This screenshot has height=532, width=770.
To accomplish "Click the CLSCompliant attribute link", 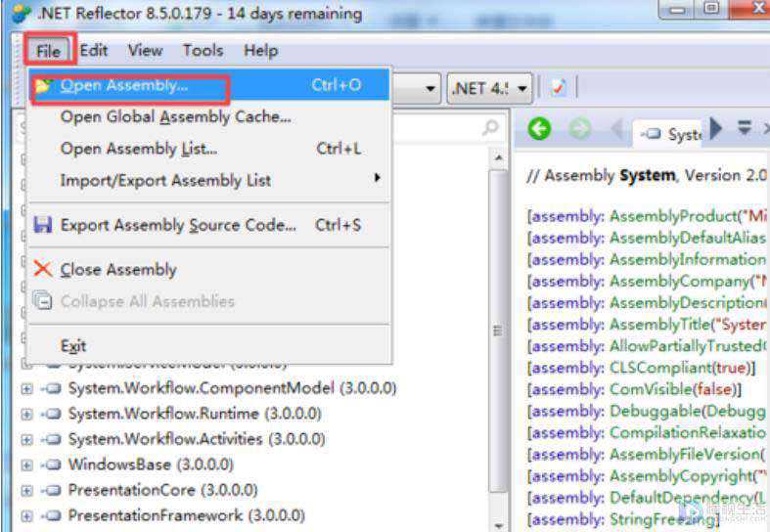I will coord(660,368).
